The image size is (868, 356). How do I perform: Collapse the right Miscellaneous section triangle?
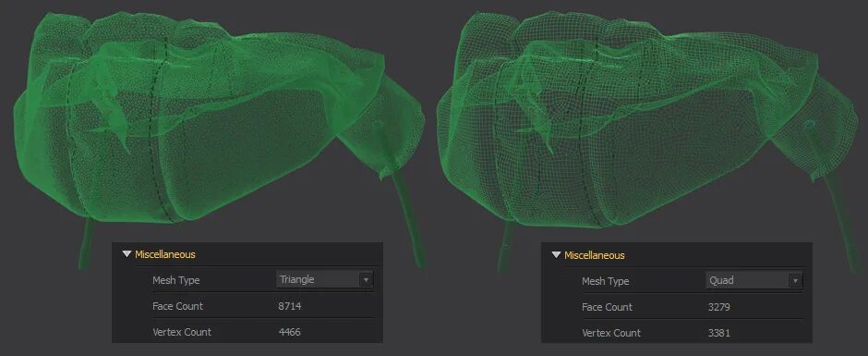click(x=556, y=255)
